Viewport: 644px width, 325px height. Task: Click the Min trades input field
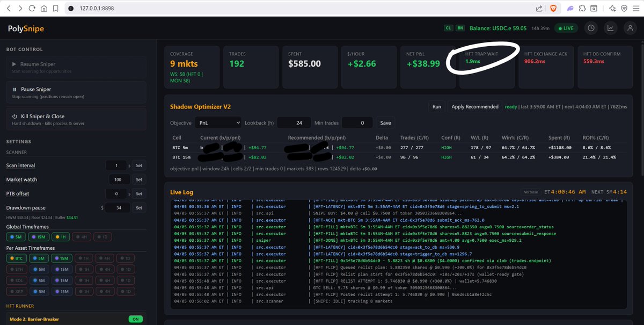(357, 122)
